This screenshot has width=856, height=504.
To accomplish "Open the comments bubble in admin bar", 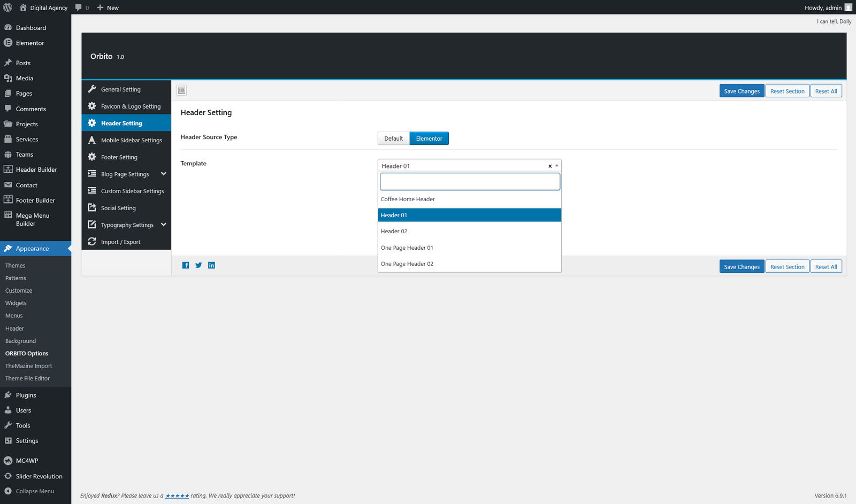I will pyautogui.click(x=81, y=7).
